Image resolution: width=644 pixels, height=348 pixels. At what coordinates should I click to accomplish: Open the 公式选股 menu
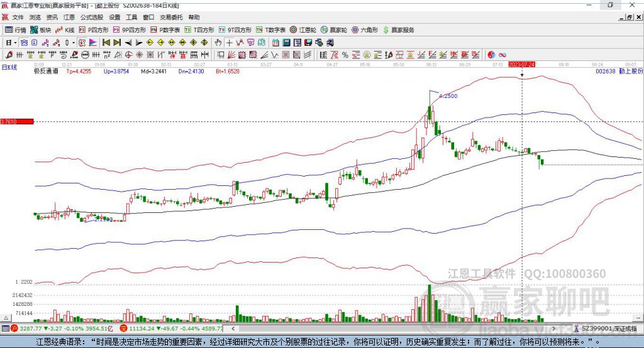(x=92, y=17)
